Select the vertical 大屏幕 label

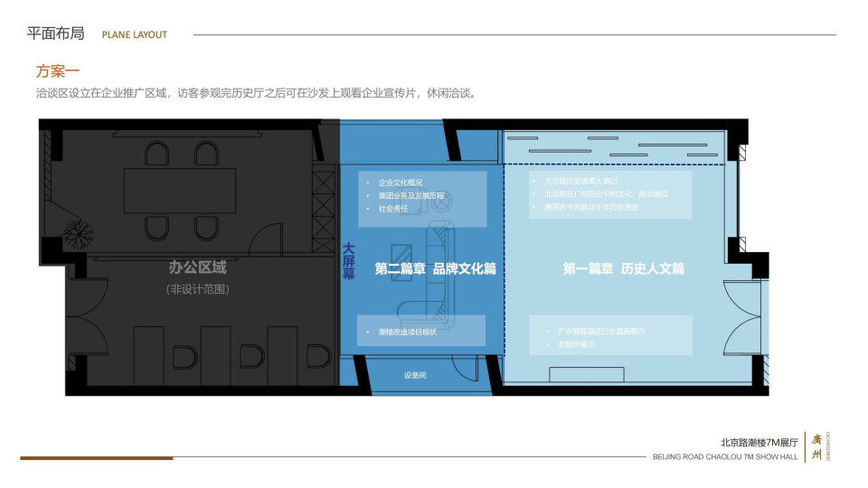coord(347,260)
